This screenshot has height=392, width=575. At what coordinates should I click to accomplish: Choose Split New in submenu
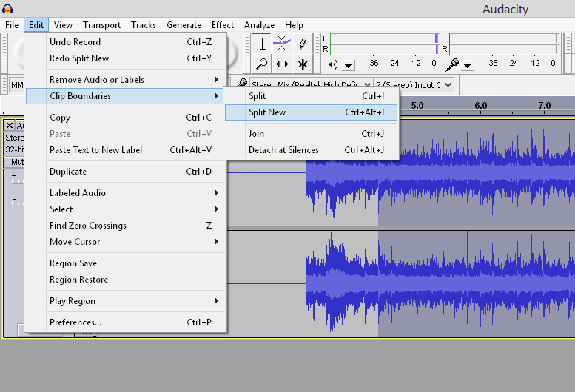click(x=311, y=112)
